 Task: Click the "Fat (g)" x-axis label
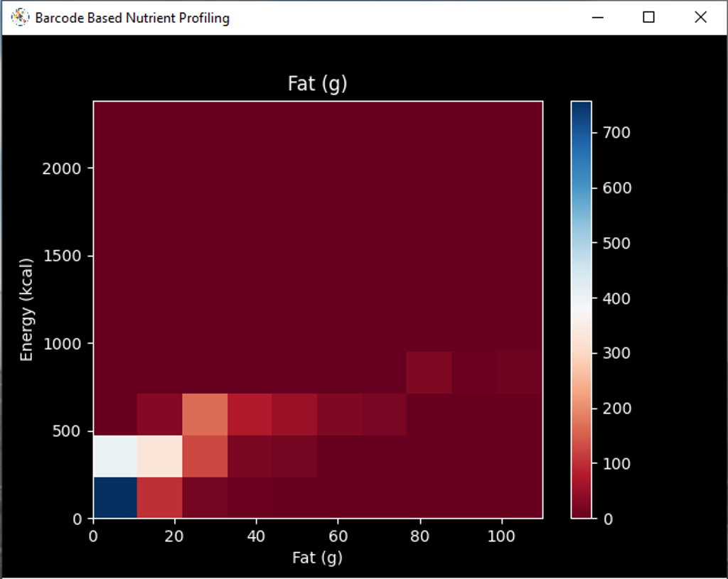point(317,558)
